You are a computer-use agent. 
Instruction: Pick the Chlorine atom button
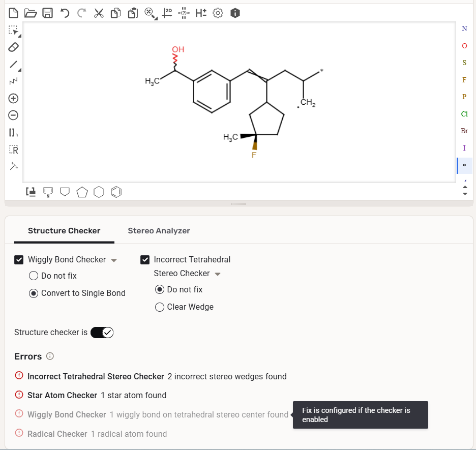point(464,114)
